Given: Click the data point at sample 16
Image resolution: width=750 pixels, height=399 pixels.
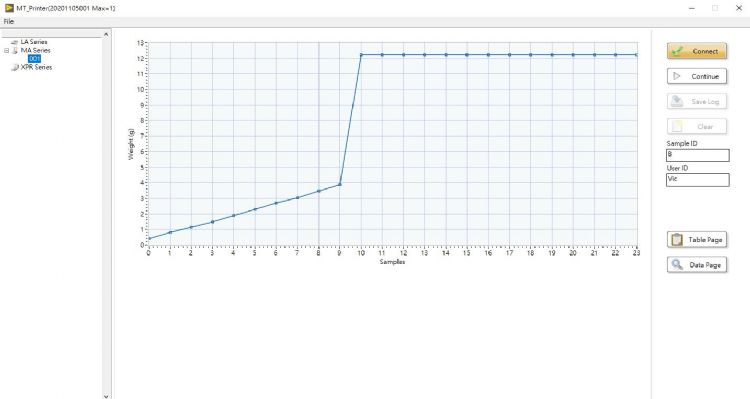Looking at the screenshot, I should coord(488,55).
